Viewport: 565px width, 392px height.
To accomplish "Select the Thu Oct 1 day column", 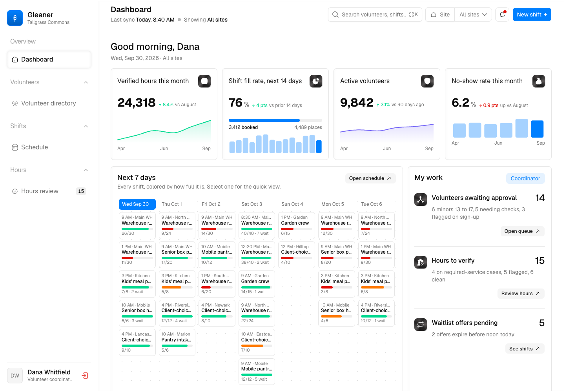I will (x=177, y=204).
